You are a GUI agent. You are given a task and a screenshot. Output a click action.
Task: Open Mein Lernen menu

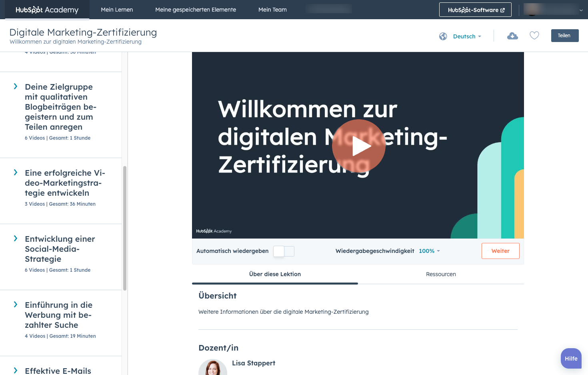click(x=117, y=10)
